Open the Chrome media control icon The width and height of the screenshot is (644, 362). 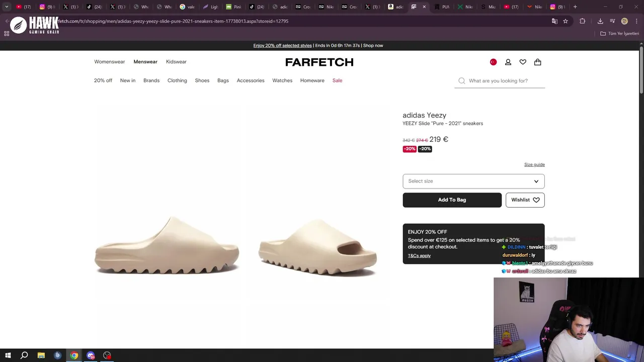coord(612,21)
